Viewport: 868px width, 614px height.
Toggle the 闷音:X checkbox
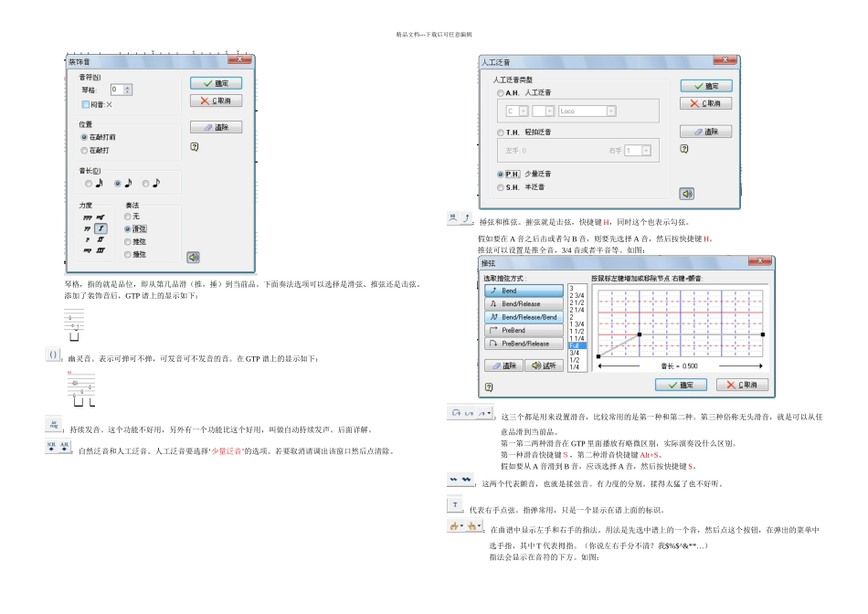[86, 105]
